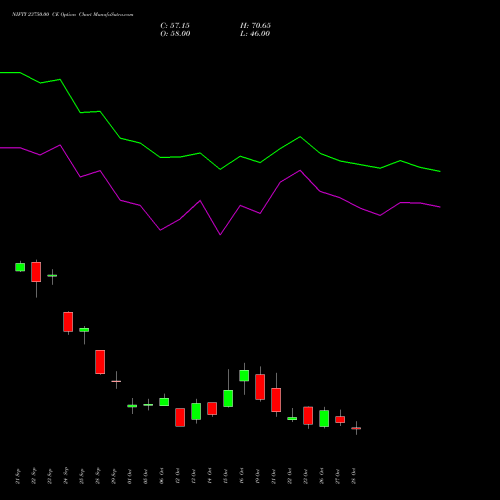
Task: Select the green candle for 21 Sep
Action: tap(20, 267)
